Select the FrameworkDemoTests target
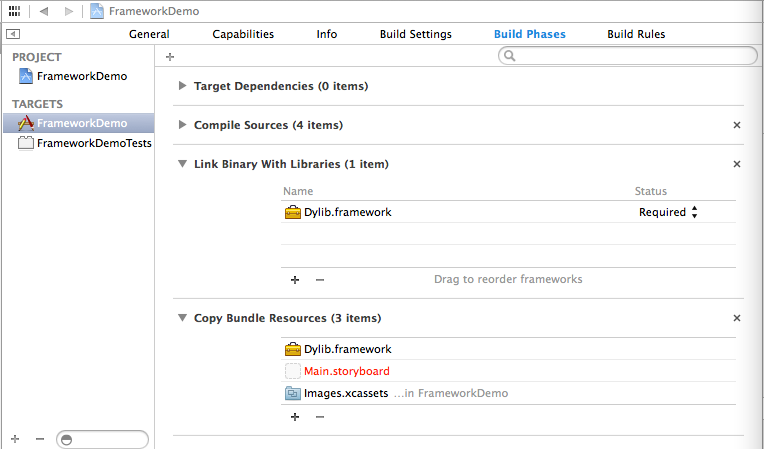Screen dimensions: 764x449 click(94, 143)
